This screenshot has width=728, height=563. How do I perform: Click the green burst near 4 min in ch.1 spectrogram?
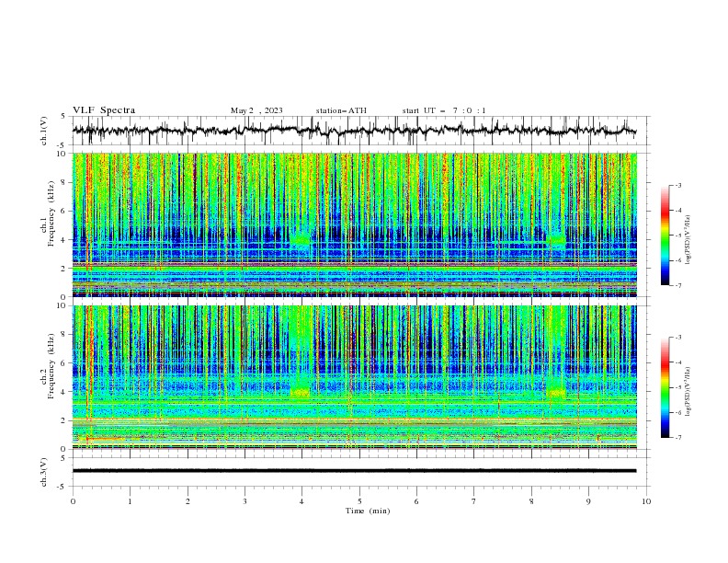tap(301, 239)
